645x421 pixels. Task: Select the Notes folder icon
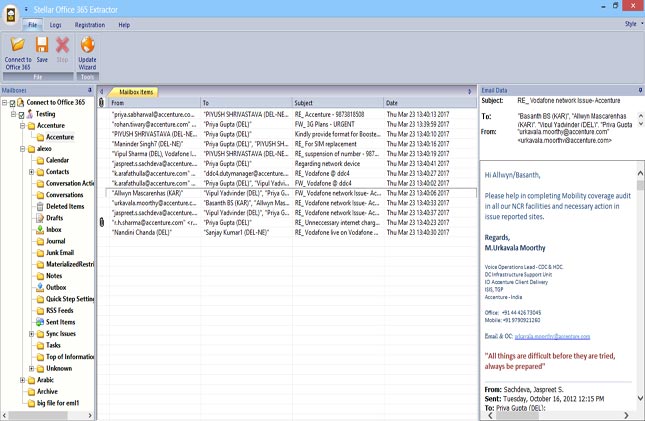(x=40, y=276)
